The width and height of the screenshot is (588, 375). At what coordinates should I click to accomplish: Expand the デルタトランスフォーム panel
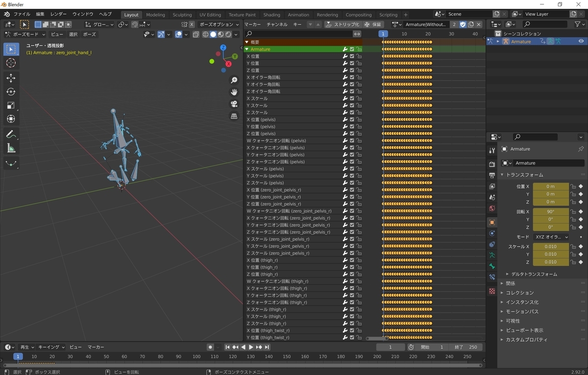pos(534,274)
